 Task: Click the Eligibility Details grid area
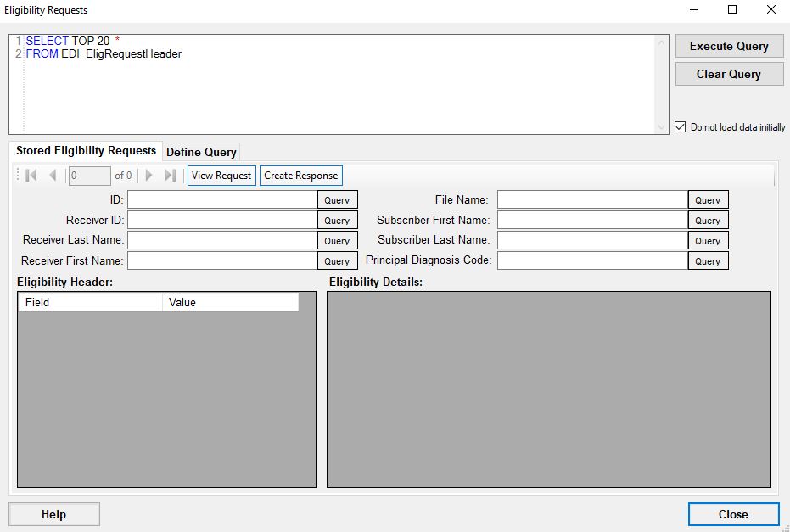click(549, 389)
